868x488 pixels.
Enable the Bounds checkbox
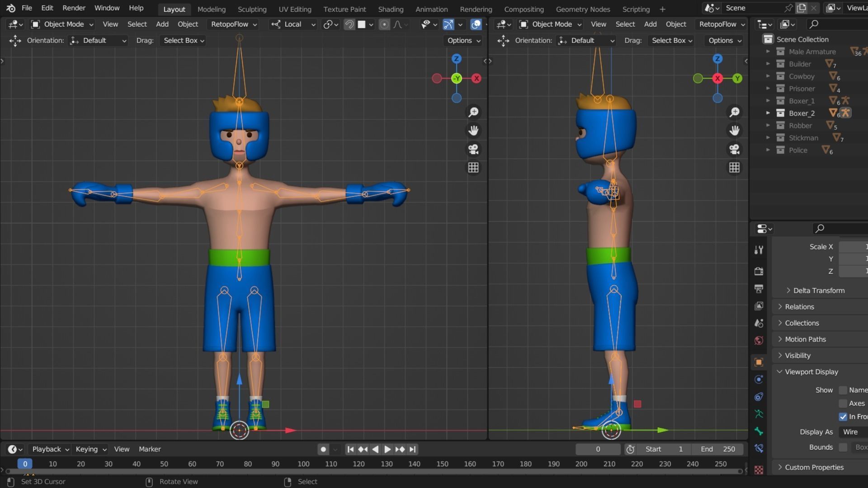point(843,447)
